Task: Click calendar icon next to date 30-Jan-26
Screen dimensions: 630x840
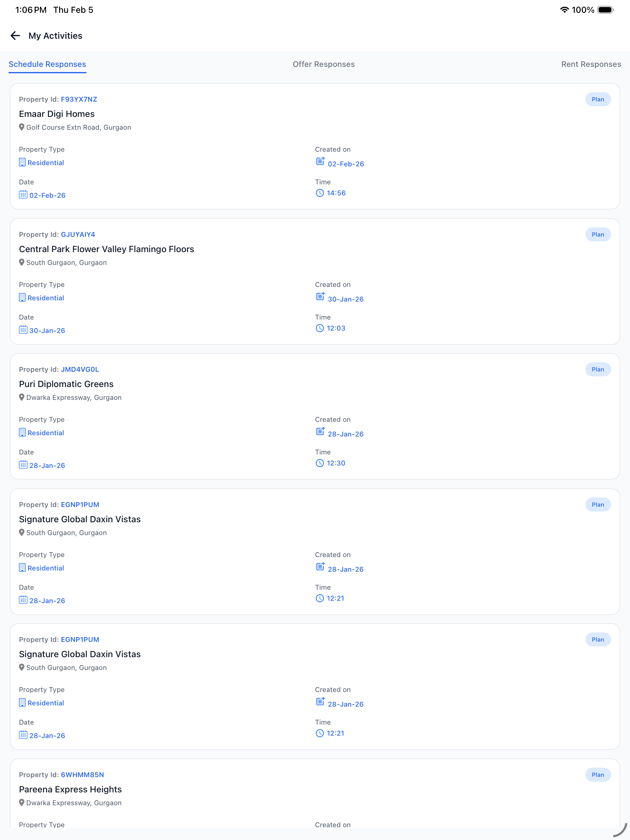Action: click(23, 330)
